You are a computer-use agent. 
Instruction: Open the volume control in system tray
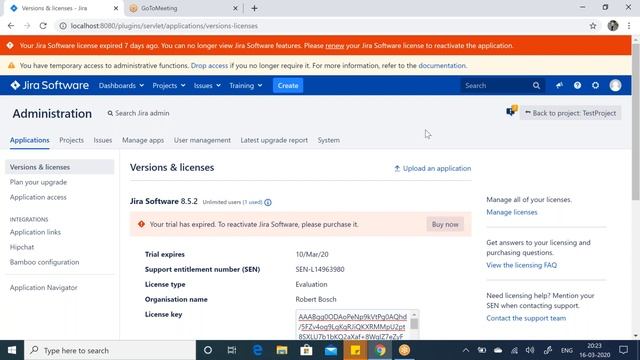pyautogui.click(x=530, y=350)
